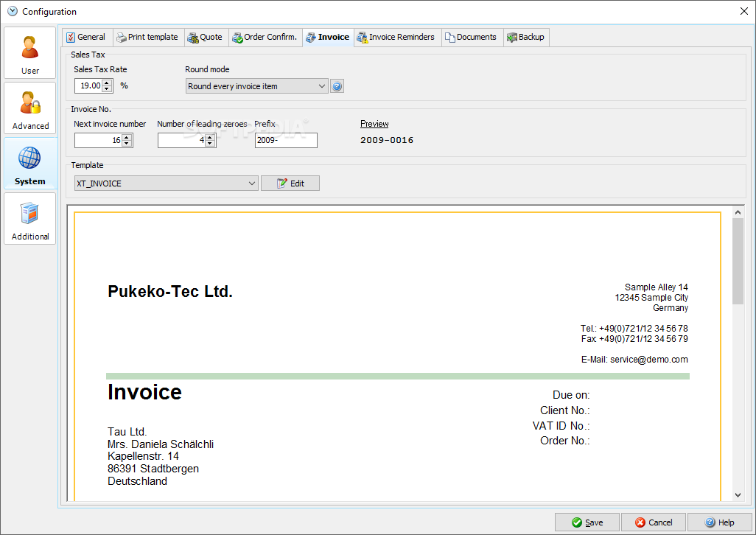This screenshot has width=756, height=535.
Task: Open Help for this dialog
Action: tap(719, 522)
